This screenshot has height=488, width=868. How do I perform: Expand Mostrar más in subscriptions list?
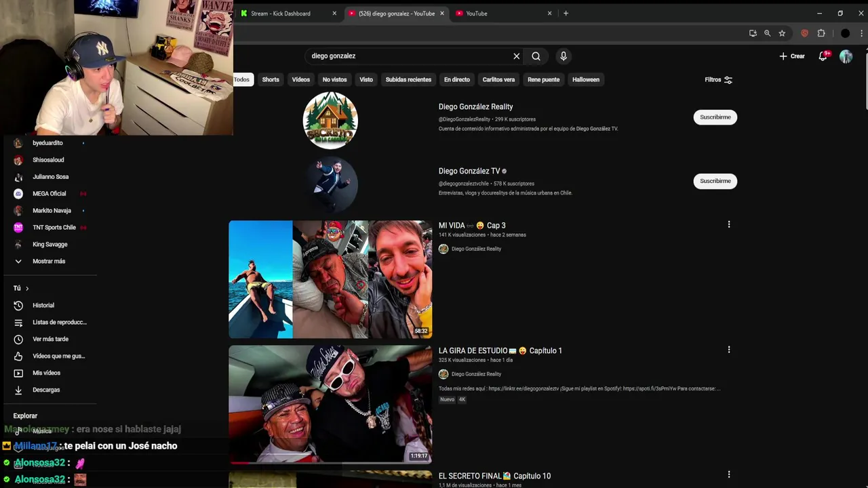49,261
